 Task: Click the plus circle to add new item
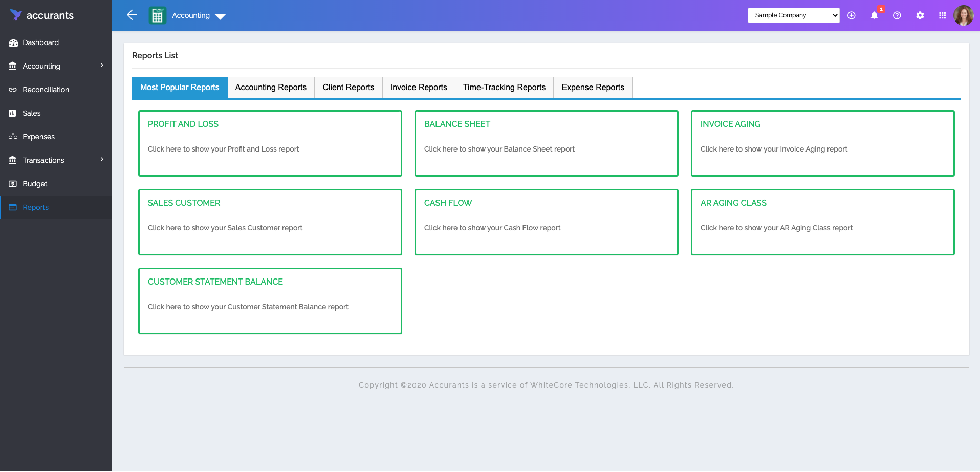click(x=852, y=15)
